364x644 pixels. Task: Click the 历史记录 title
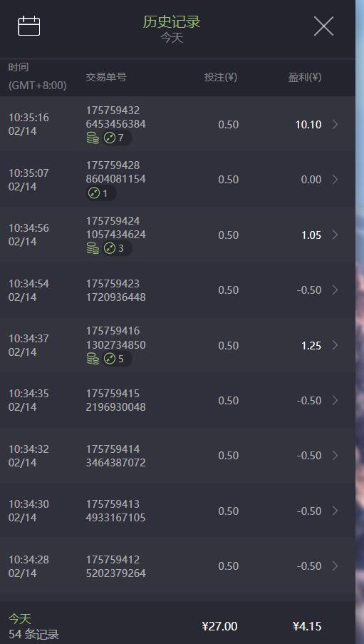tap(172, 22)
